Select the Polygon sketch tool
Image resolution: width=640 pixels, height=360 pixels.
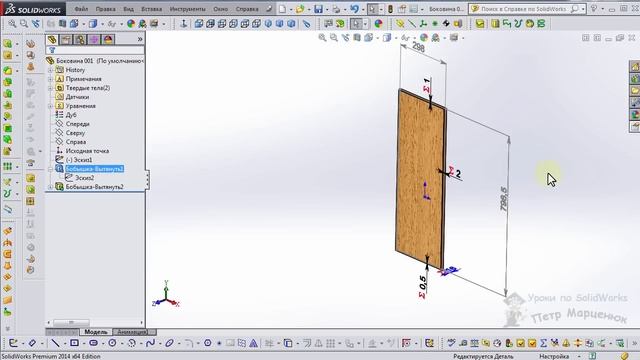[x=208, y=343]
